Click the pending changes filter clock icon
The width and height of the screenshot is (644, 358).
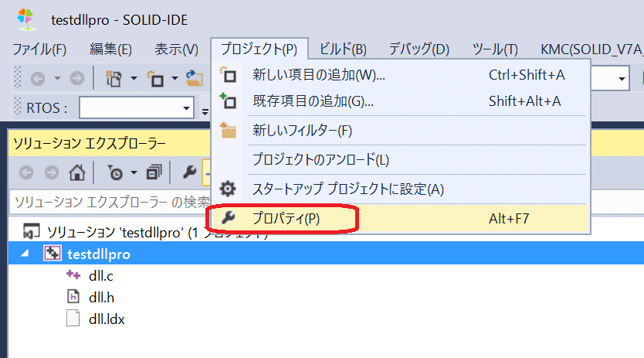115,172
